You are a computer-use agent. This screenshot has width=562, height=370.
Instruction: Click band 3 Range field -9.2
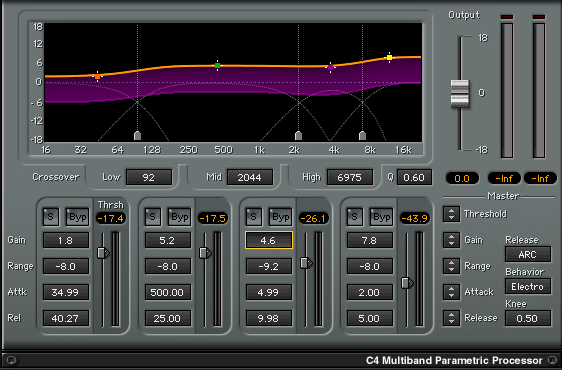coord(269,266)
